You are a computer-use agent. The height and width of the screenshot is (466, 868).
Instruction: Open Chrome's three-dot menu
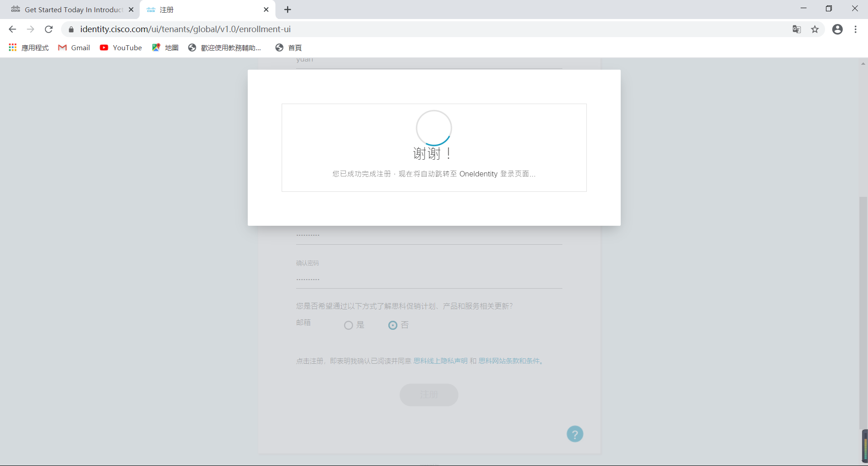(855, 29)
